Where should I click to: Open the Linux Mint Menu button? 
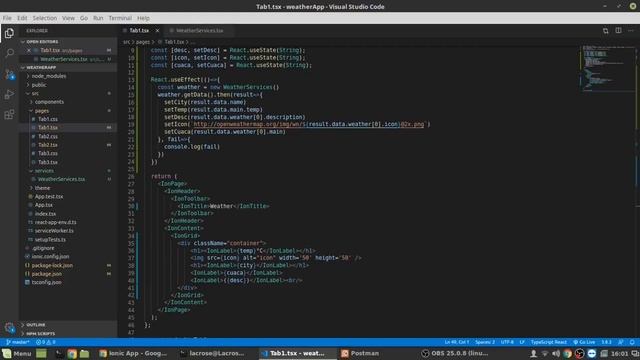[17, 353]
